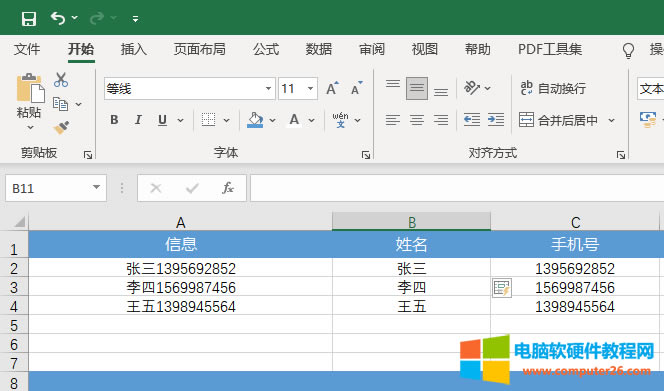This screenshot has width=664, height=391.
Task: Click the Decrease Font Size icon
Action: 357,88
